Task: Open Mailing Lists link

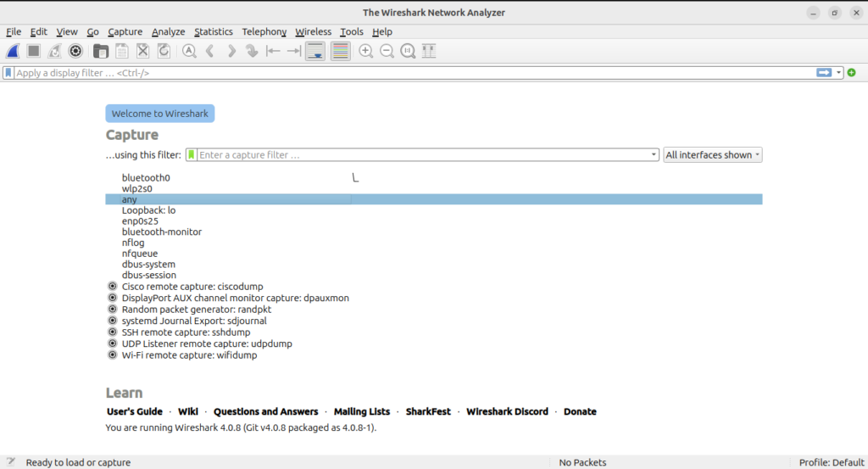Action: pyautogui.click(x=361, y=411)
